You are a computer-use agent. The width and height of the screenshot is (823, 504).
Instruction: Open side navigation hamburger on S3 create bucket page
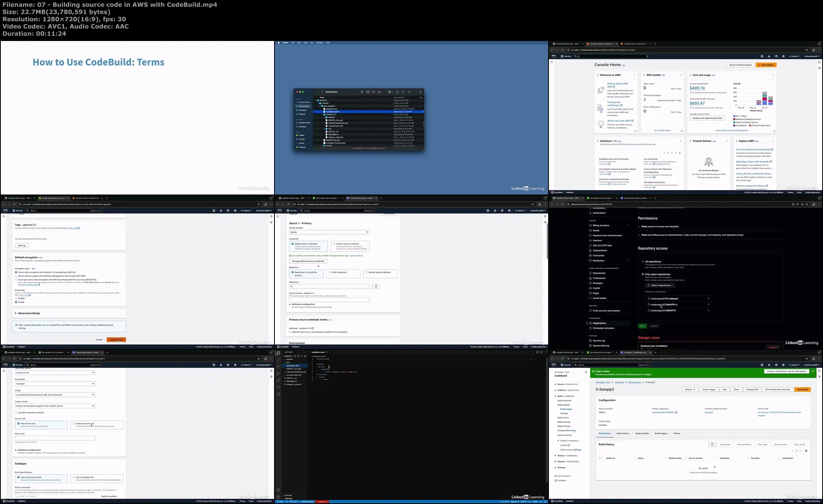4,217
